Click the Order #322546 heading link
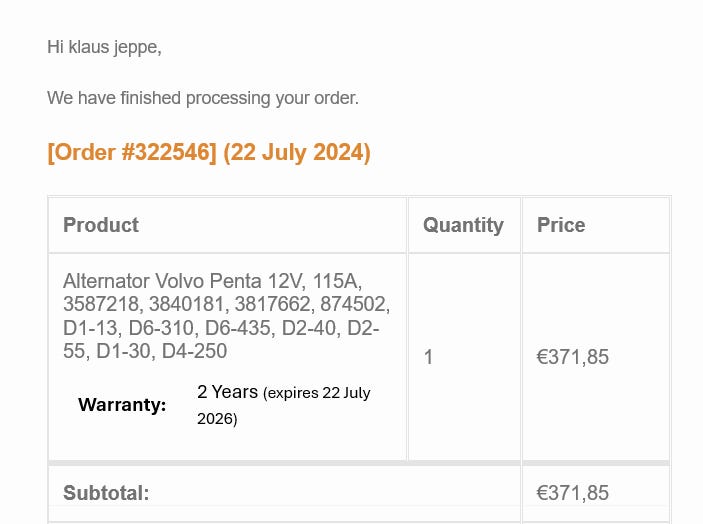703x524 pixels. [x=132, y=153]
